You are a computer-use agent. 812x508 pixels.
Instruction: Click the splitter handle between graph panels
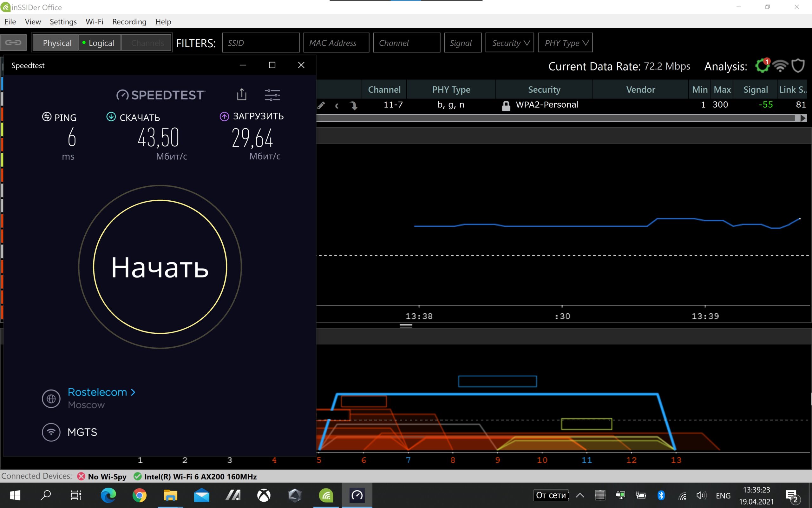pos(406,325)
